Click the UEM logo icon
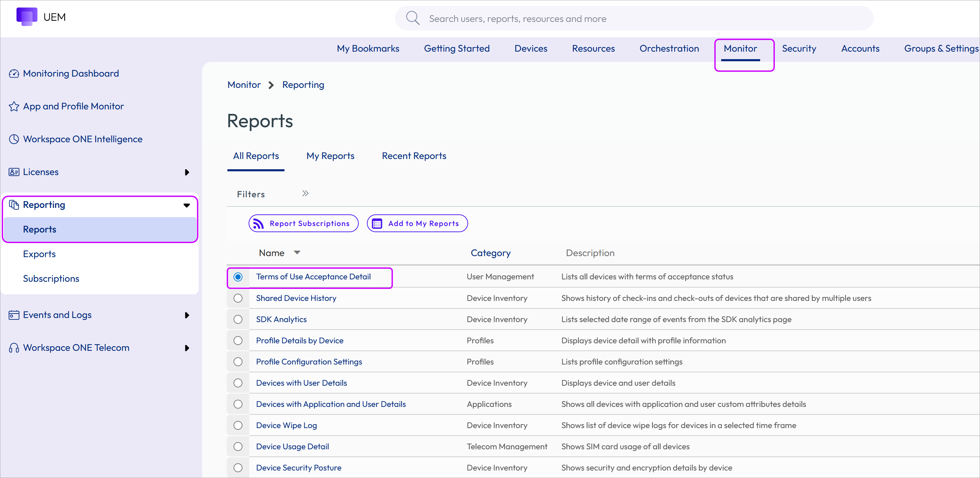 click(27, 17)
